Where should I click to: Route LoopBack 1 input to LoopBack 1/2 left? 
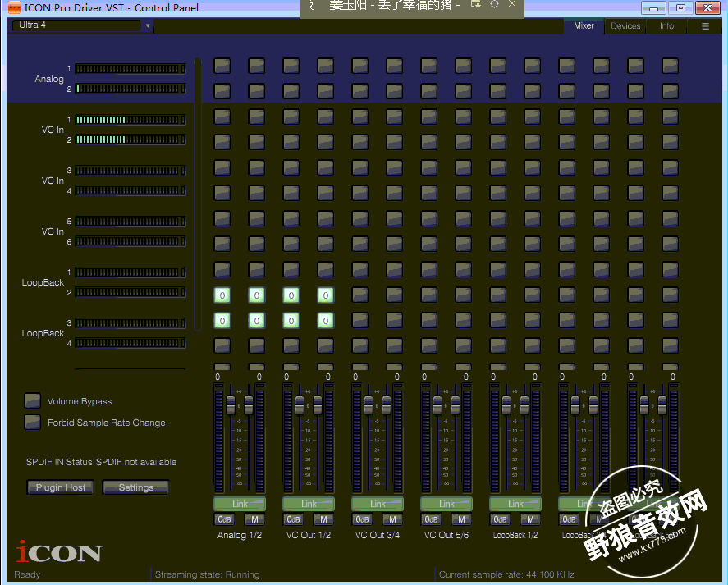[x=497, y=269]
